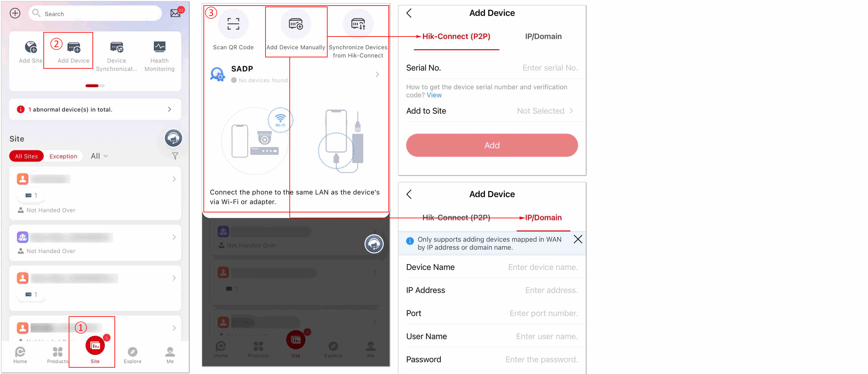Open Device Synchronization icon
868x374 pixels.
[117, 47]
